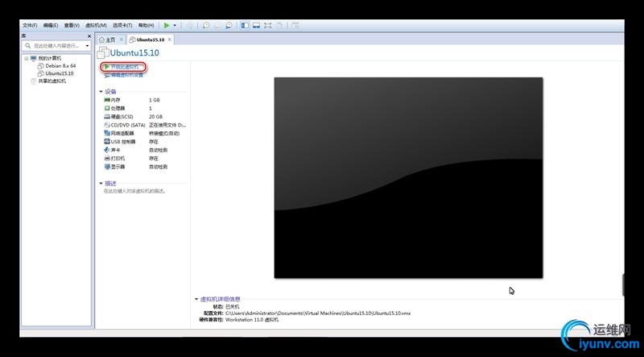Open the power options dropdown arrow
This screenshot has width=644, height=357.
point(175,26)
